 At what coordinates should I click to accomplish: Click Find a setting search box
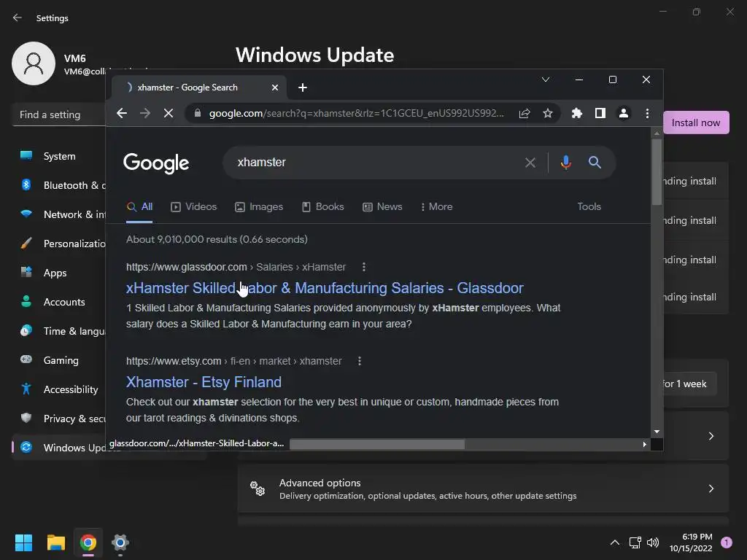(59, 114)
